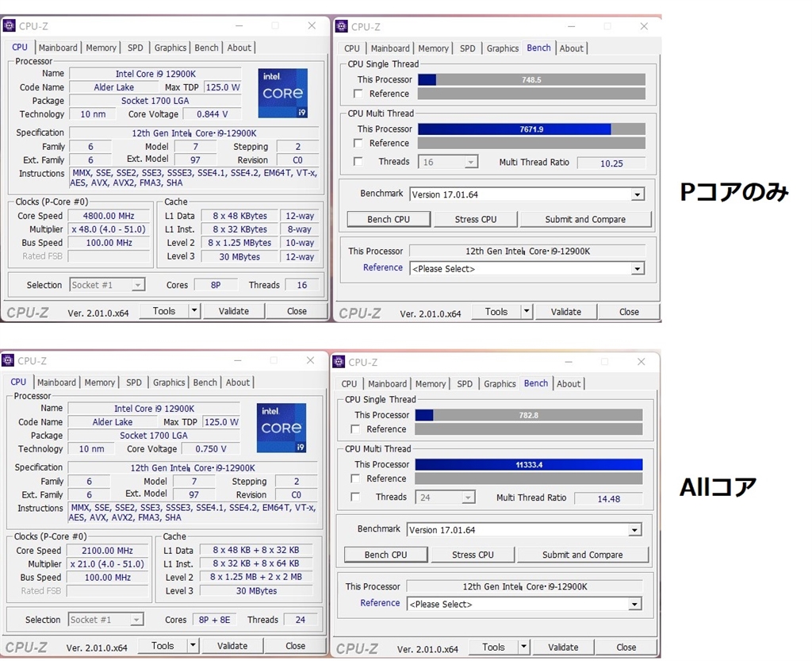Viewport: 812px width, 661px height.
Task: Enable the Threads checkbox beside the 24 threads box
Action: [355, 498]
